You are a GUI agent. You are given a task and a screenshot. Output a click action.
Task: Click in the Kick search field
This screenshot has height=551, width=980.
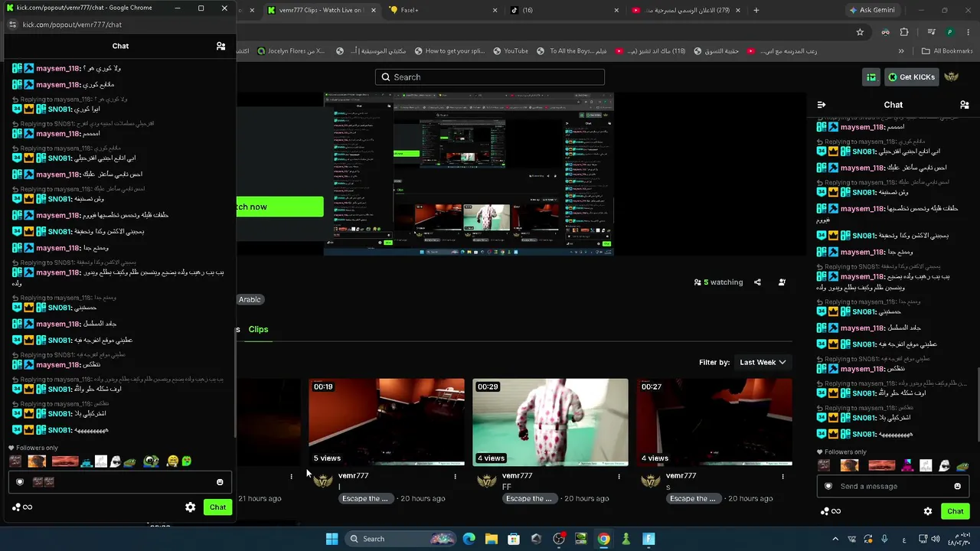[x=490, y=77]
